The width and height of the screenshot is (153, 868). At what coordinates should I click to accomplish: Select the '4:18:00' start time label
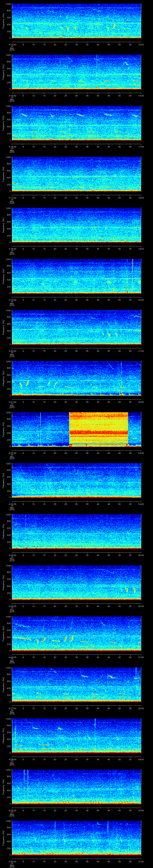pyautogui.click(x=12, y=249)
